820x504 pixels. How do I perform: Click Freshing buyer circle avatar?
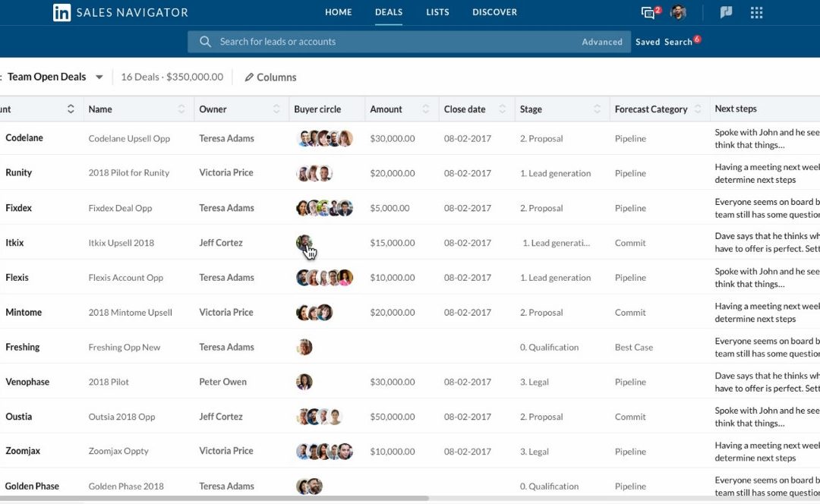coord(304,347)
